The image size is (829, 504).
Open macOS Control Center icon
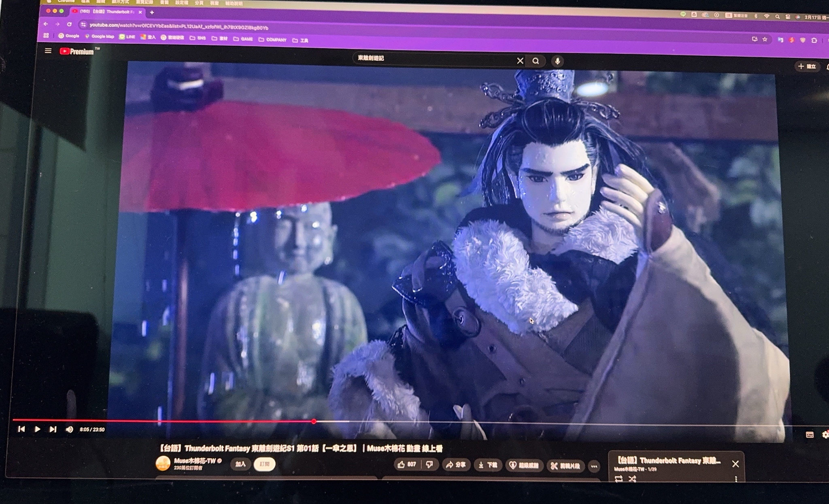pyautogui.click(x=788, y=17)
